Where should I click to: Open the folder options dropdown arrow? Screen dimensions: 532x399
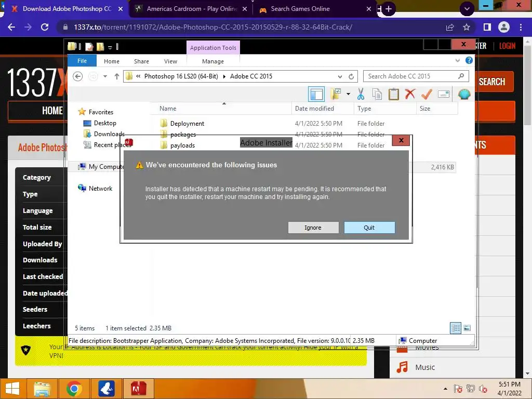coord(348,94)
